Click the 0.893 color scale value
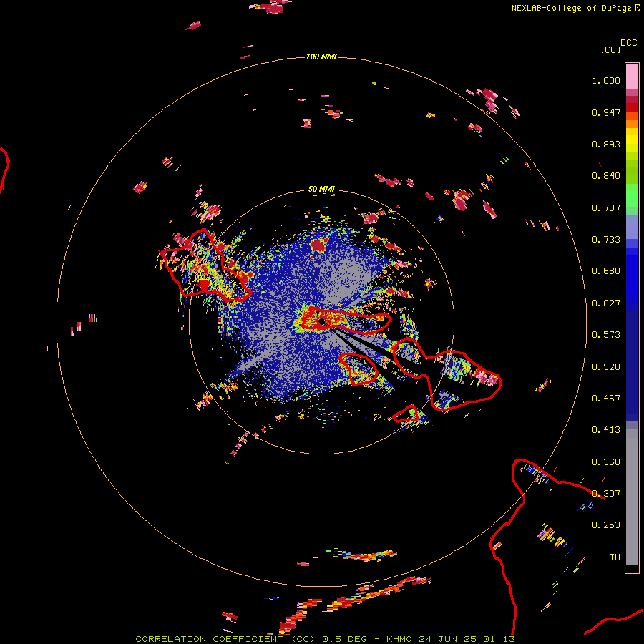This screenshot has width=644, height=644. (x=606, y=144)
